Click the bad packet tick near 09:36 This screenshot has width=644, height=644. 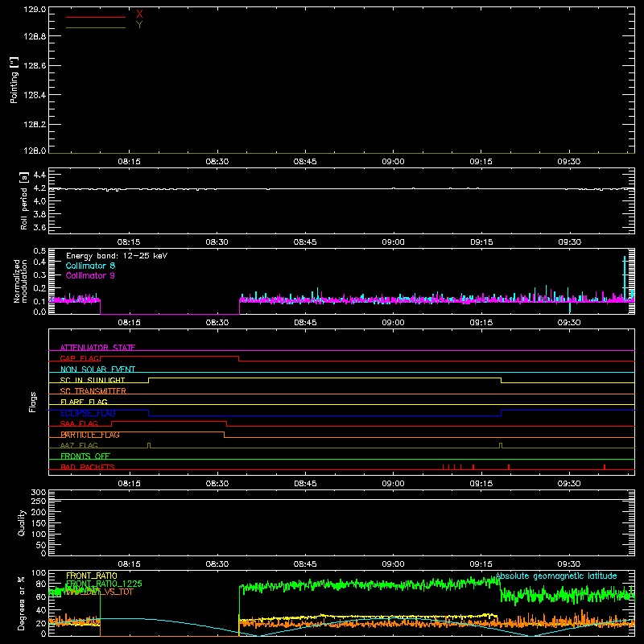pos(605,467)
